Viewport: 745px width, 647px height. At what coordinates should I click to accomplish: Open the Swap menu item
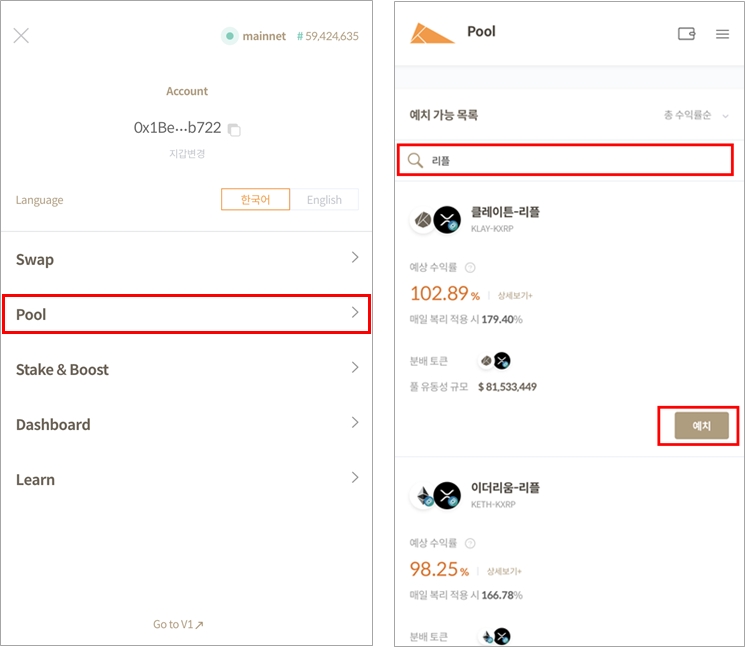point(187,259)
